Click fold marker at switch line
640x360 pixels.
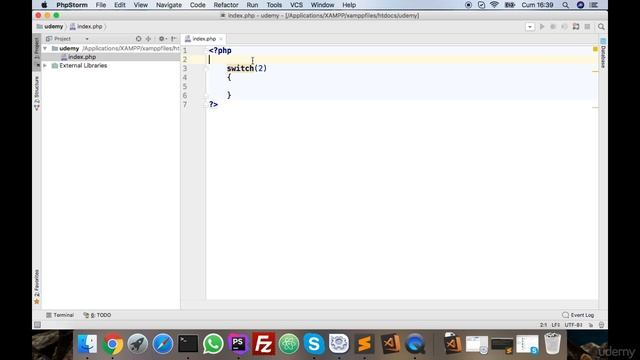click(x=207, y=68)
